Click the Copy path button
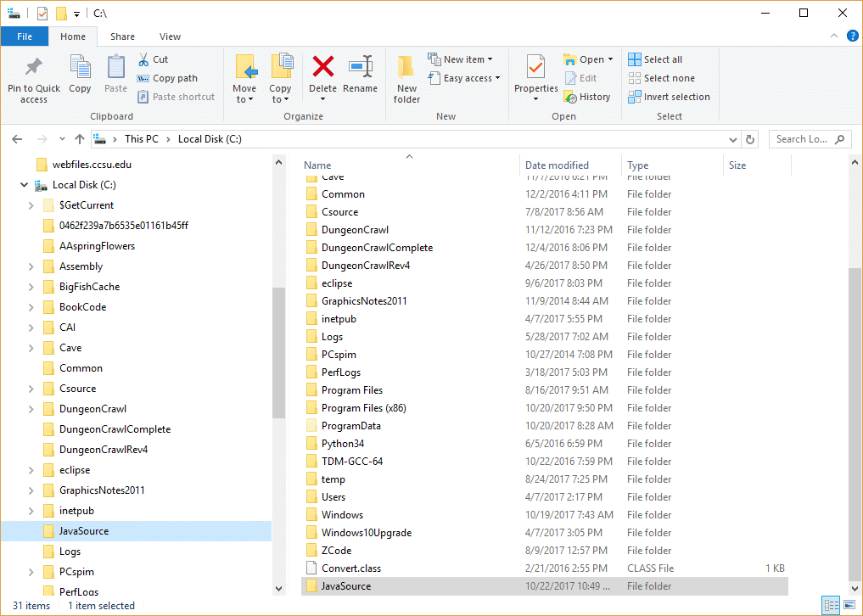Image resolution: width=863 pixels, height=616 pixels. tap(167, 78)
